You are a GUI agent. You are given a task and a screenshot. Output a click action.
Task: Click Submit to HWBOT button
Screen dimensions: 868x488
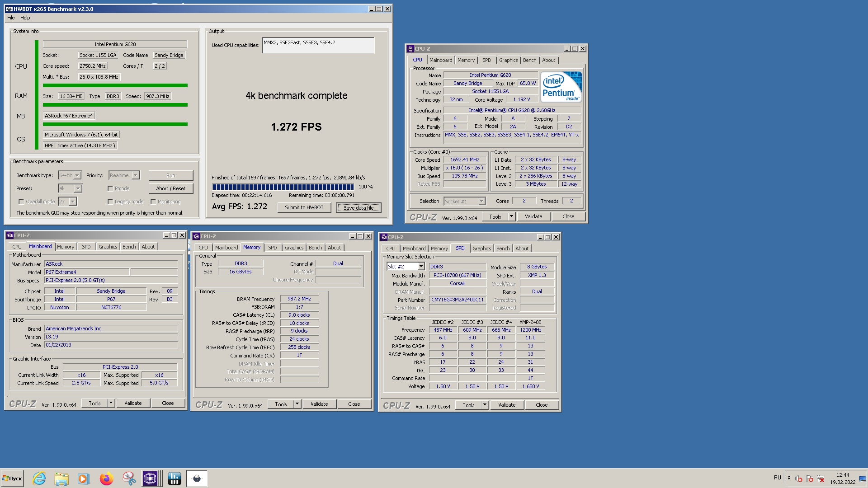pyautogui.click(x=304, y=207)
